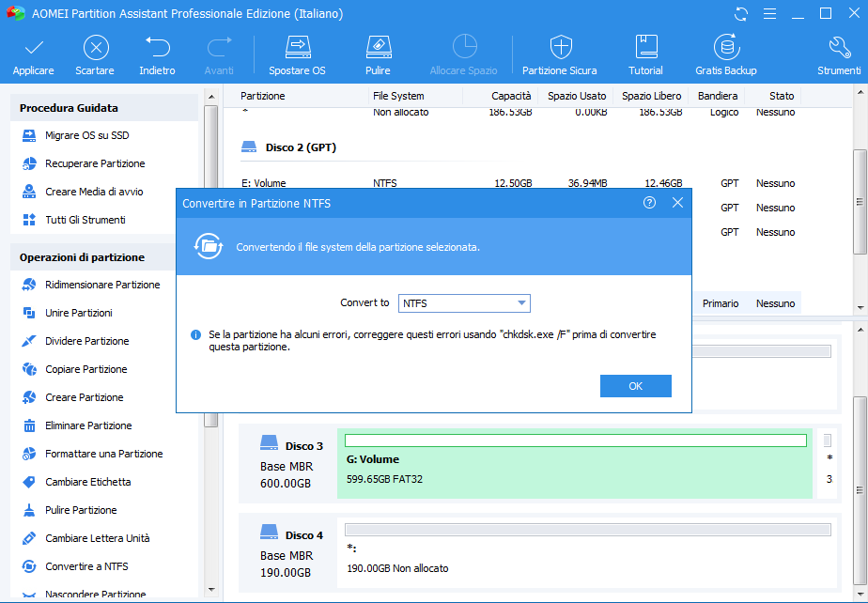Click the Avanti redo arrow icon

[x=219, y=48]
